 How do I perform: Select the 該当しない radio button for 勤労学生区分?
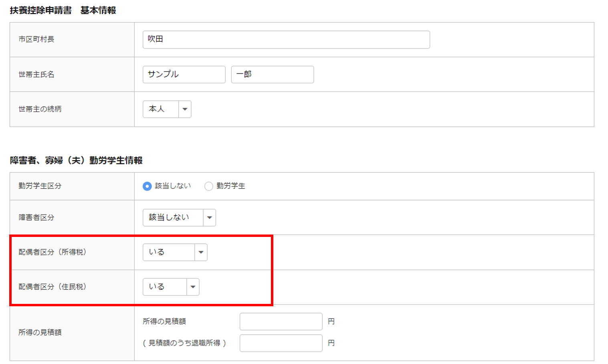pyautogui.click(x=147, y=186)
